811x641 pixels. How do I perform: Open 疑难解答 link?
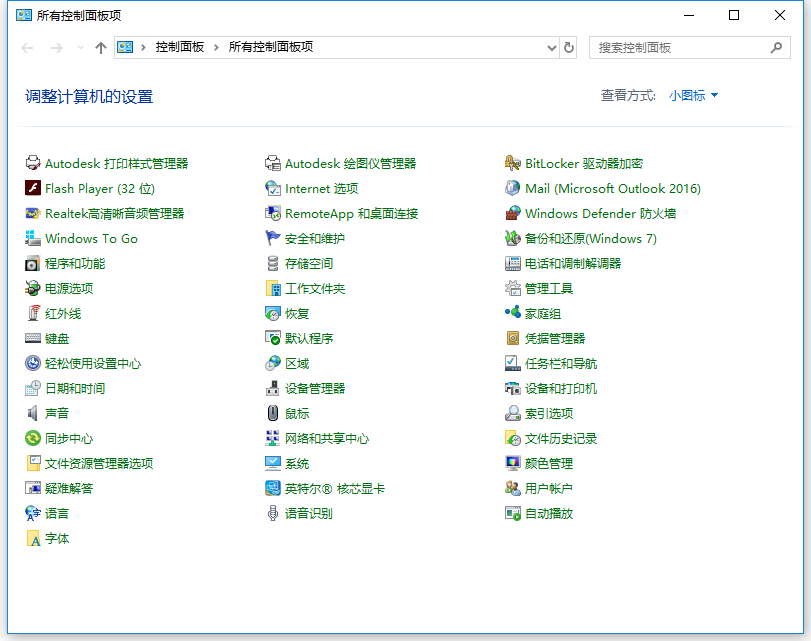pos(69,488)
